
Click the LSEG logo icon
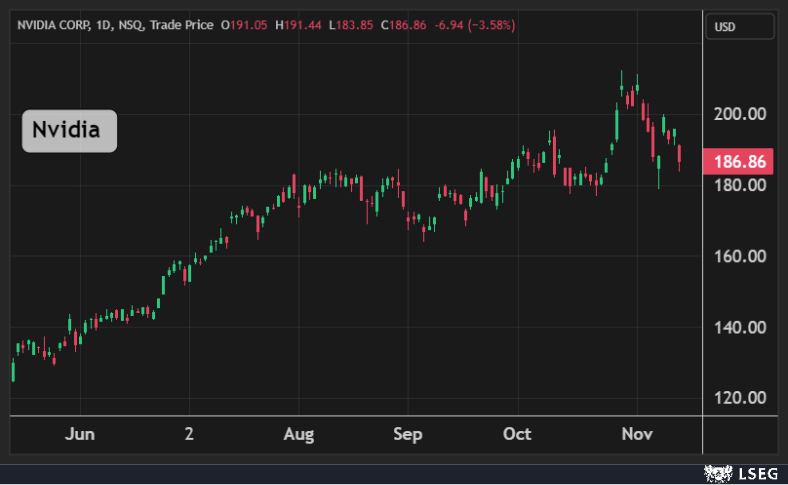pos(717,472)
